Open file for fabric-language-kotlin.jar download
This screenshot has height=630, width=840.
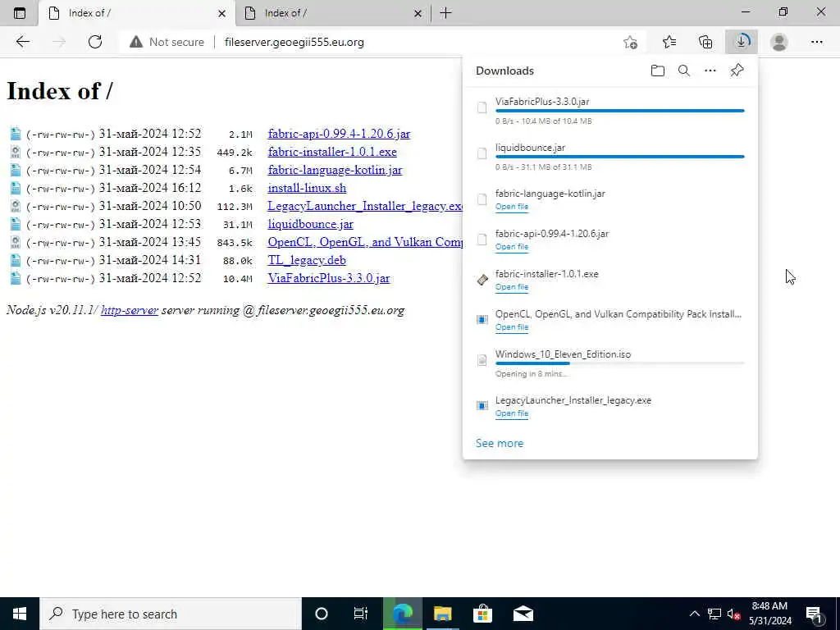click(512, 206)
